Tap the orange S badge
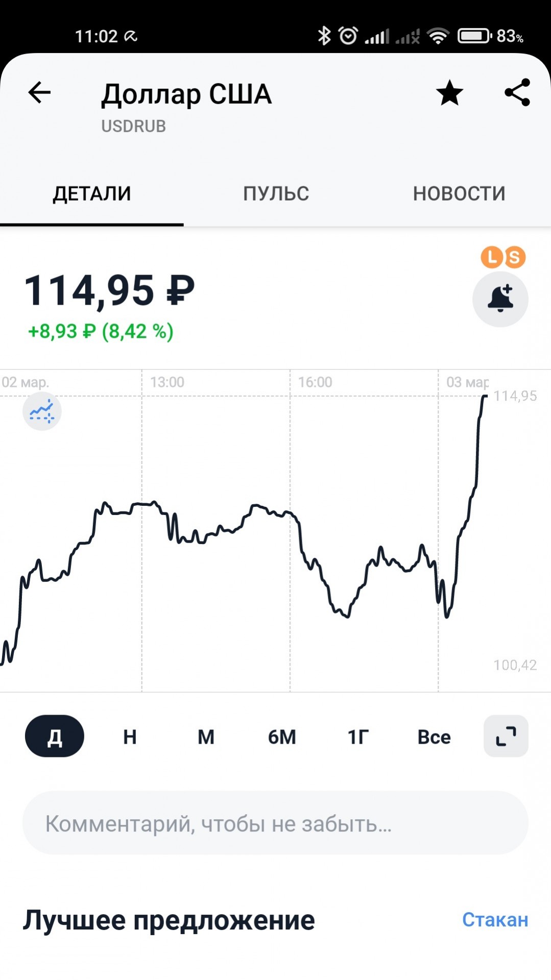The image size is (551, 980). [x=514, y=257]
